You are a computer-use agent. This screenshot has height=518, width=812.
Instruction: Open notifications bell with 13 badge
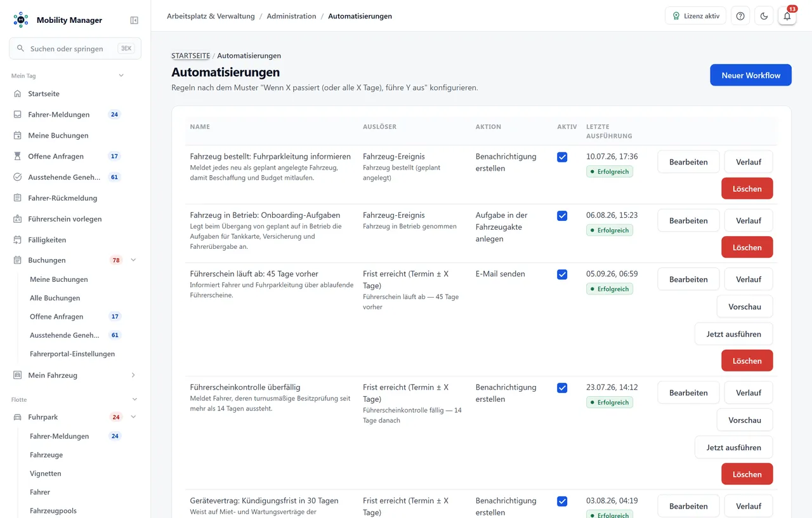[x=787, y=16]
